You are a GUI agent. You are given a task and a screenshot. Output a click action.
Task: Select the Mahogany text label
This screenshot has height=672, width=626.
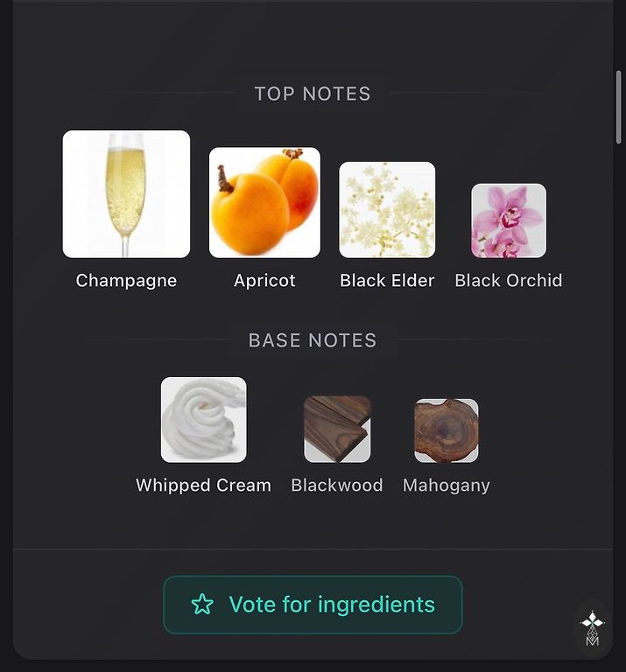pos(447,486)
